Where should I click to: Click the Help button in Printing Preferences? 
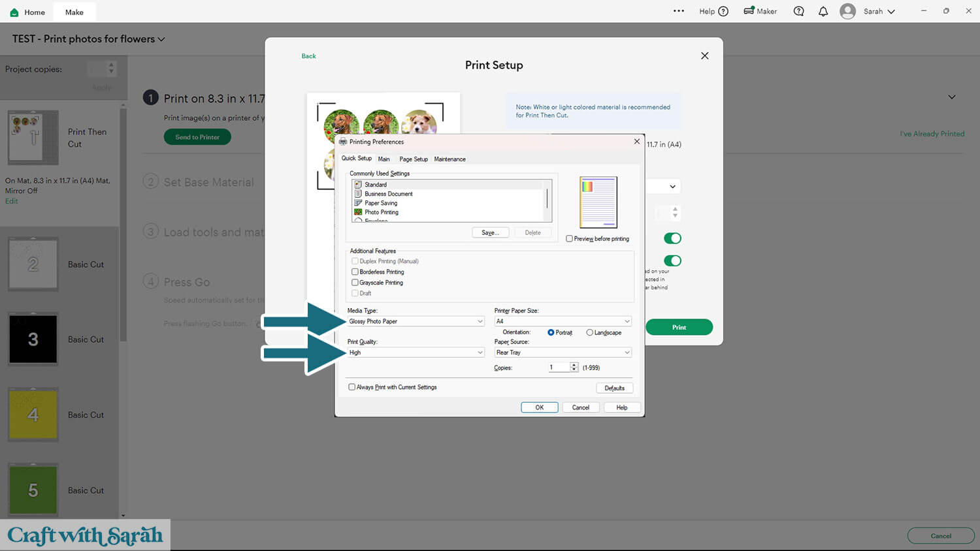click(622, 407)
